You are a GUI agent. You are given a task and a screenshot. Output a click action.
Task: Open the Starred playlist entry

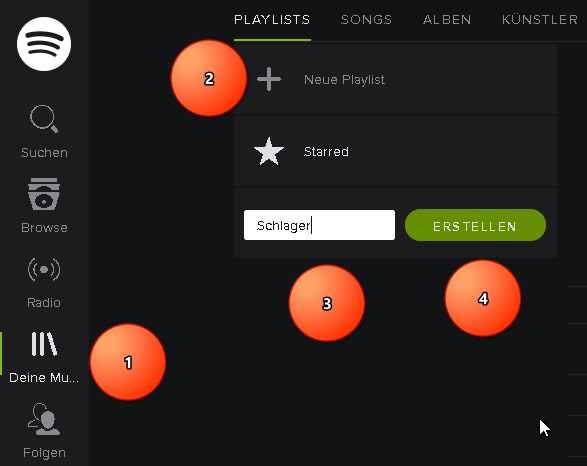pyautogui.click(x=396, y=152)
